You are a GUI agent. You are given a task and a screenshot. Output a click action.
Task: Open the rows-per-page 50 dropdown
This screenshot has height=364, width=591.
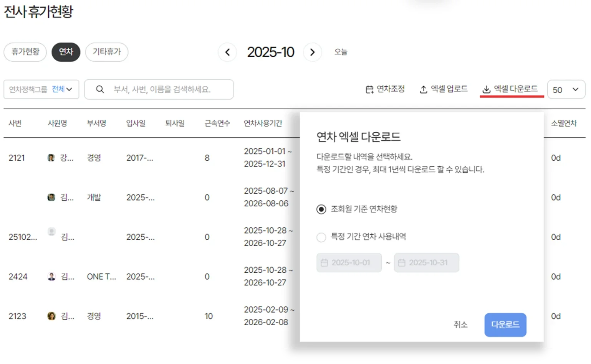point(566,89)
